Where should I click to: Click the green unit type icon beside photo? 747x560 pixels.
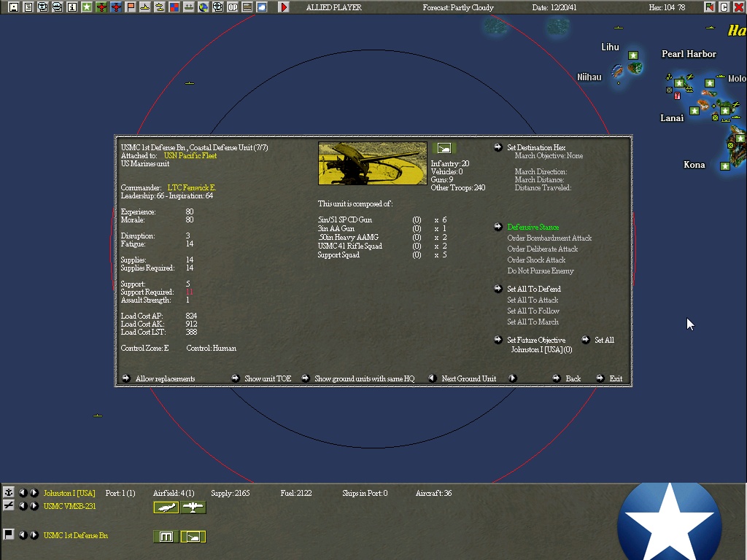pyautogui.click(x=444, y=148)
